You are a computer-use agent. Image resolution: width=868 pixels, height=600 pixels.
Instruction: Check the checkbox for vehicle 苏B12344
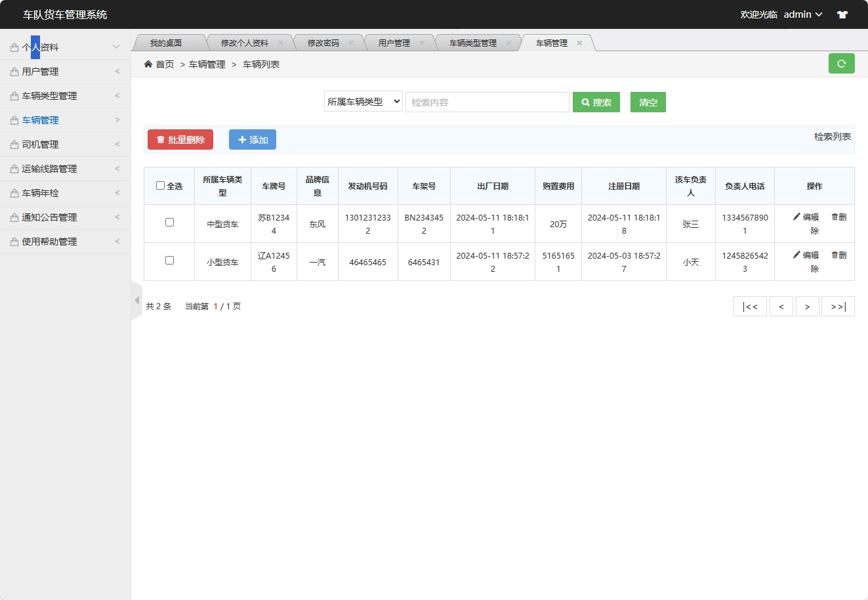(x=169, y=223)
